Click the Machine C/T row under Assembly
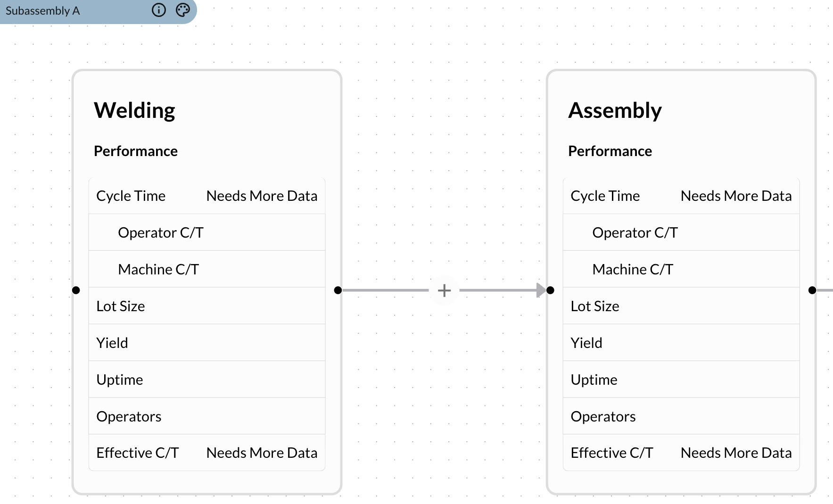The width and height of the screenshot is (833, 504). point(633,269)
